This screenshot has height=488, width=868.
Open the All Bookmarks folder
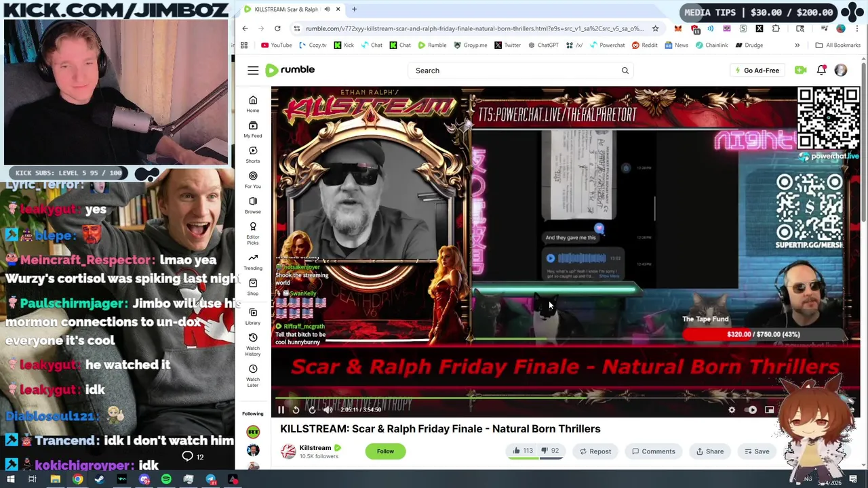837,45
